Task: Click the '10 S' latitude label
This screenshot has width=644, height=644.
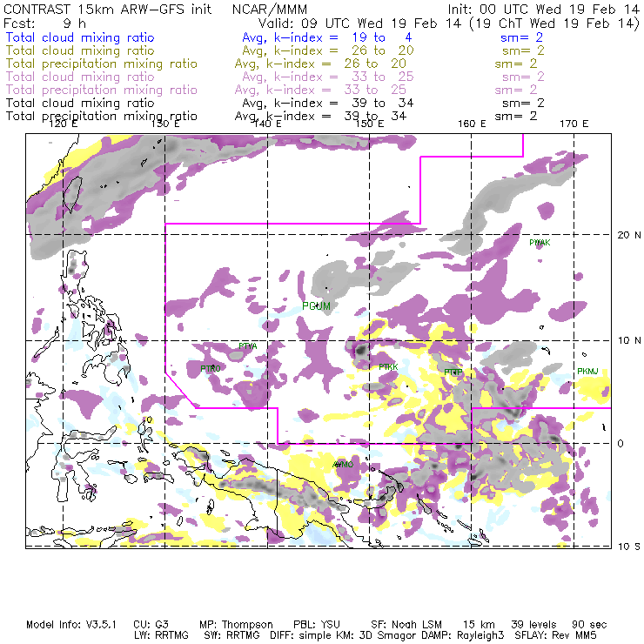Action: [x=629, y=547]
